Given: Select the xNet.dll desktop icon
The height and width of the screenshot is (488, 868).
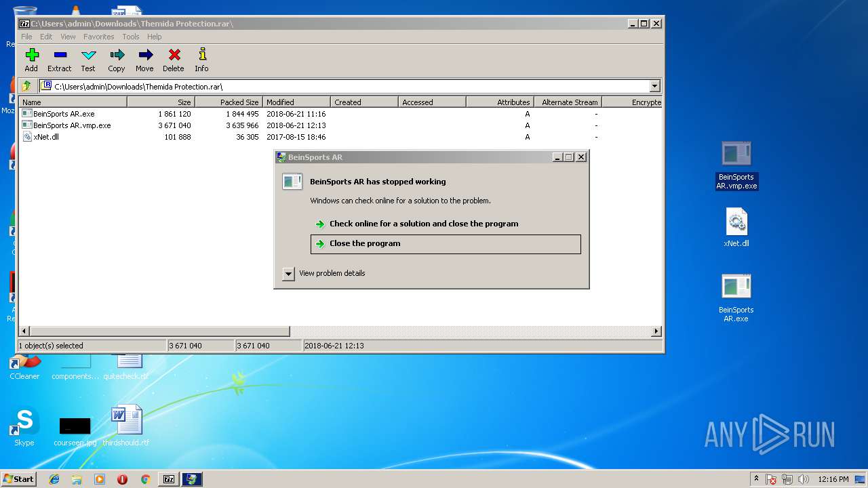Looking at the screenshot, I should pyautogui.click(x=736, y=228).
